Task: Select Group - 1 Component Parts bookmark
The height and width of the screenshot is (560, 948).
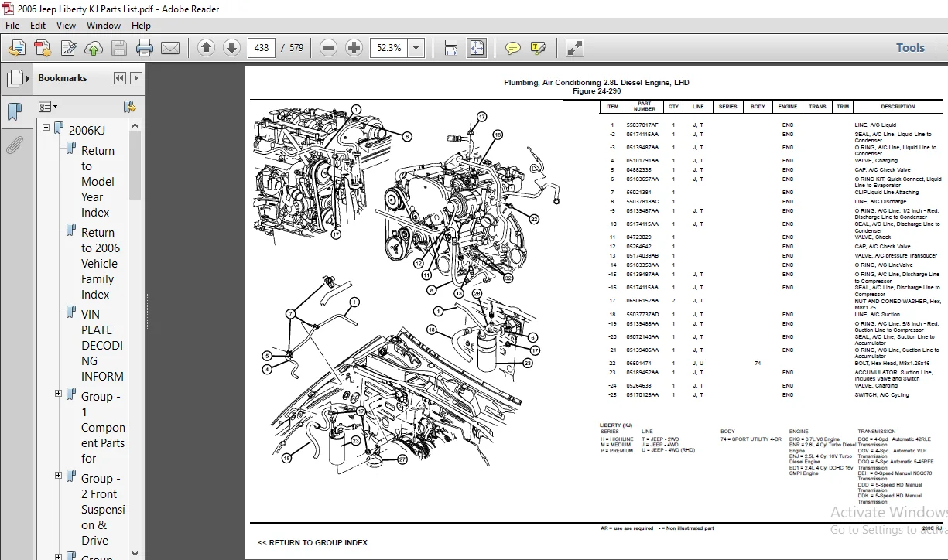Action: tap(103, 427)
